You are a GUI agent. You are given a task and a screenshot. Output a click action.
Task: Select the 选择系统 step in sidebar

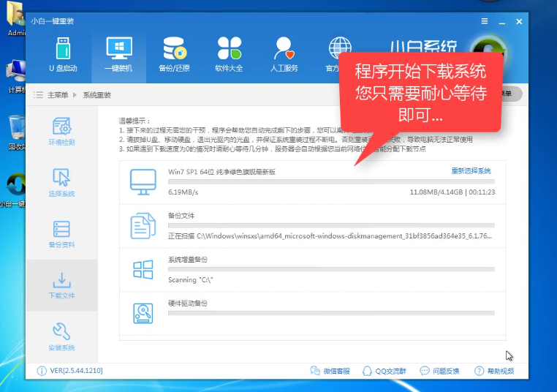[x=61, y=183]
